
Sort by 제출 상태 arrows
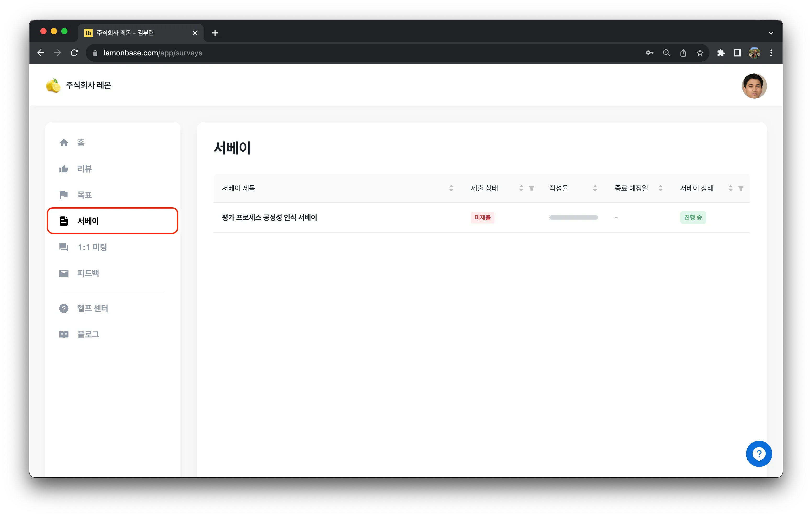(x=521, y=188)
